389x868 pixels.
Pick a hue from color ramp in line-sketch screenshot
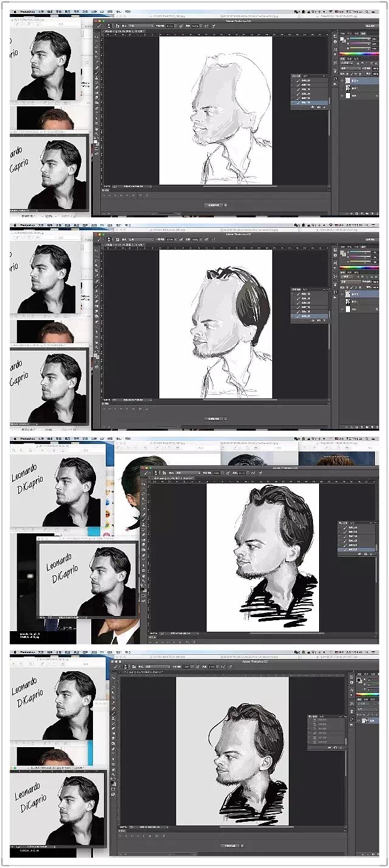click(359, 53)
